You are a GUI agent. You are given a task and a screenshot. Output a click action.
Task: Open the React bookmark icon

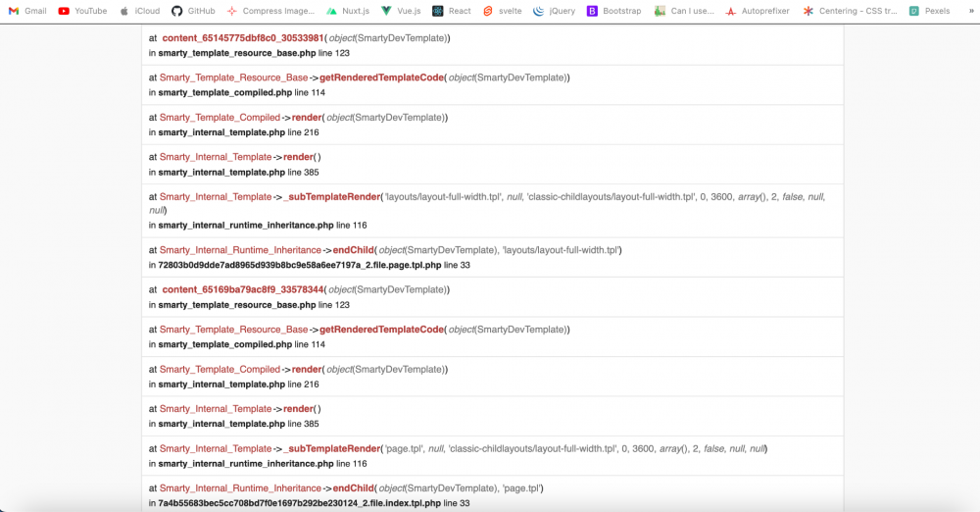pyautogui.click(x=437, y=11)
